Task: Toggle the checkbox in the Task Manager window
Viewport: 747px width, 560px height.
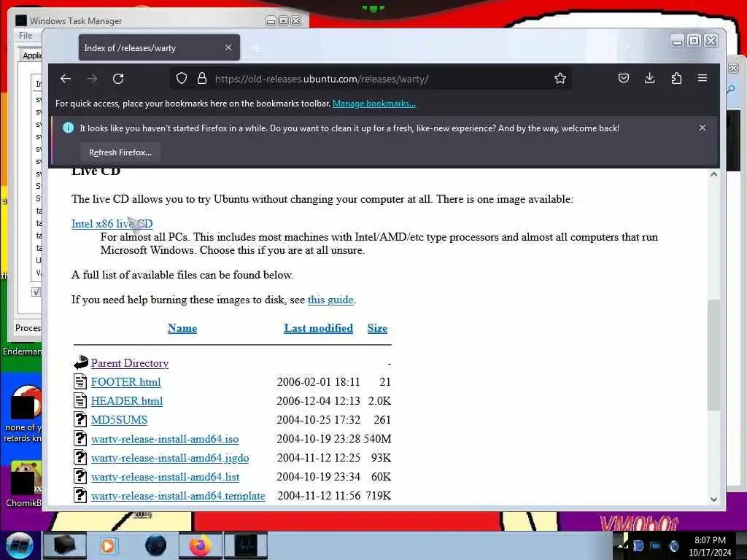Action: click(36, 292)
